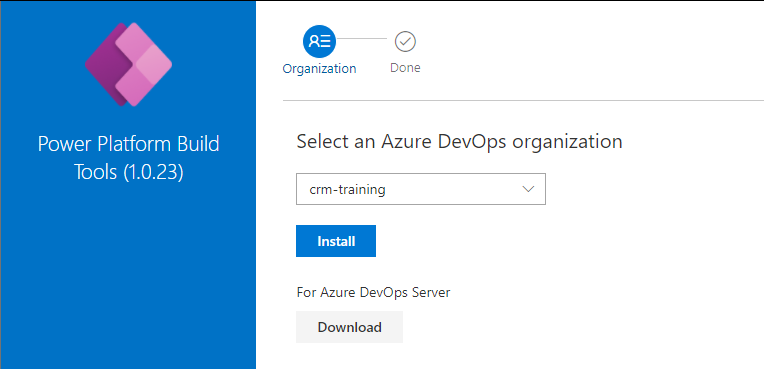Click the horizontal divider below the wizard steps

click(523, 101)
